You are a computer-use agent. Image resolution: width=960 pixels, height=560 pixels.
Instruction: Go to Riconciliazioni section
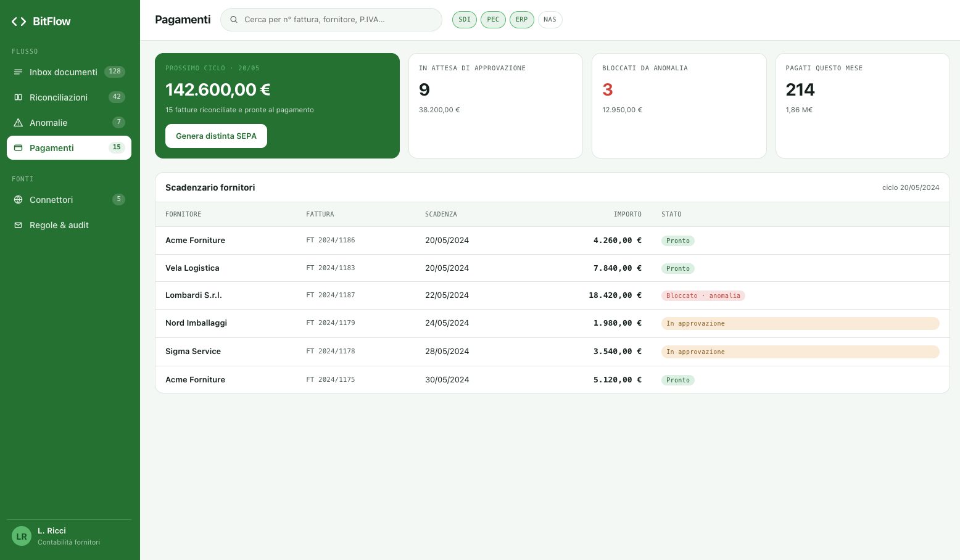(69, 97)
